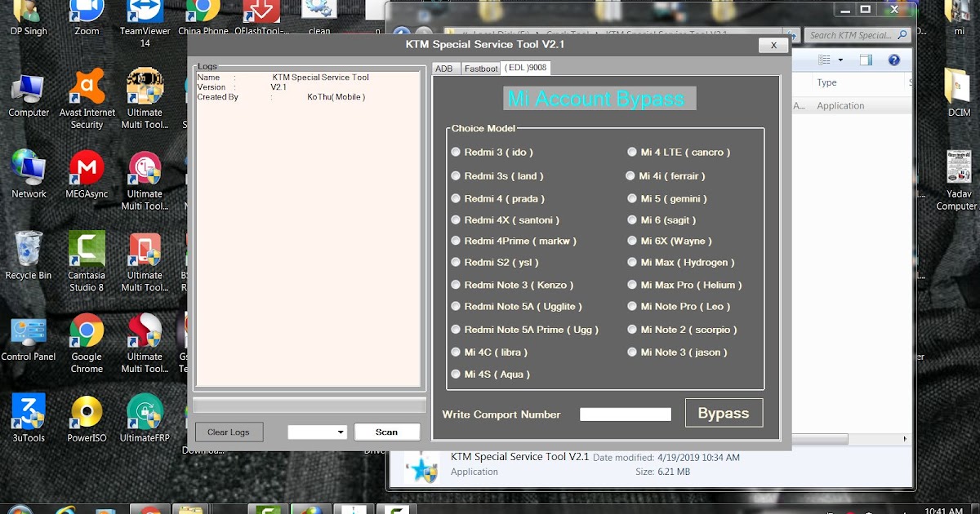Launch the 3uTools desktop shortcut
The image size is (980, 514).
[x=29, y=419]
